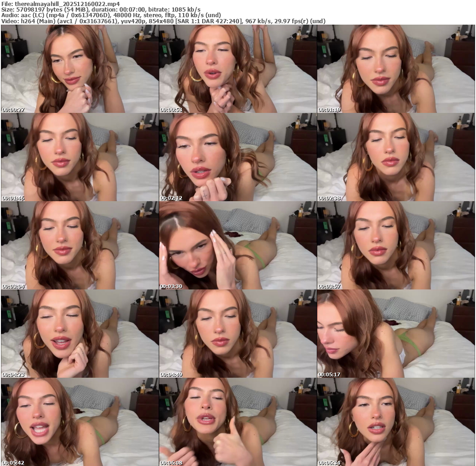Screen dimensions: 476x466
Task: Select the frame at 00:06:08
Action: tap(238, 422)
